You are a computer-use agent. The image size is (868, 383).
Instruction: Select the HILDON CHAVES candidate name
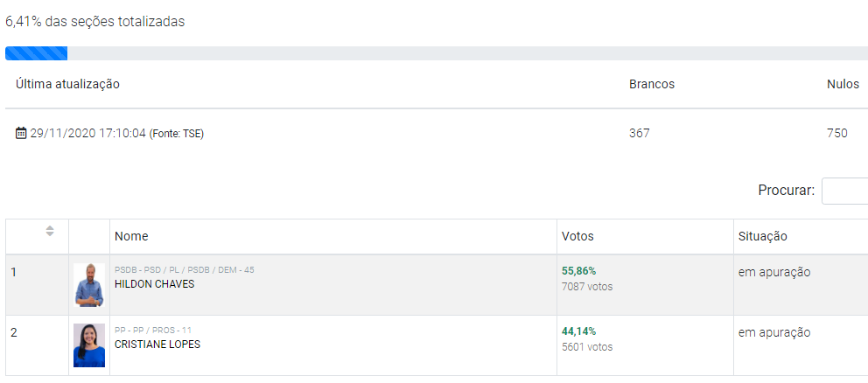click(155, 284)
